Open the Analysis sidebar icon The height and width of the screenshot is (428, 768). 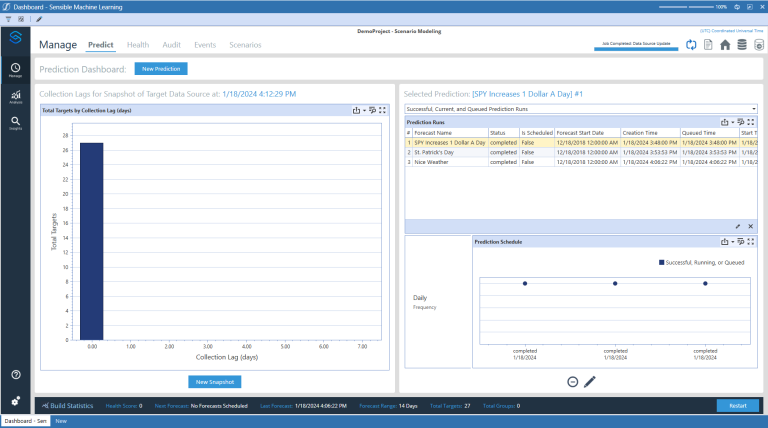pos(16,97)
